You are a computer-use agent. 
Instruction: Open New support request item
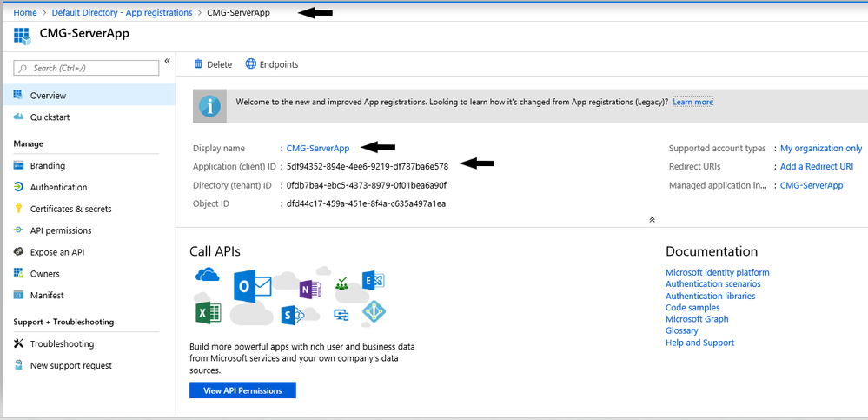[89, 365]
